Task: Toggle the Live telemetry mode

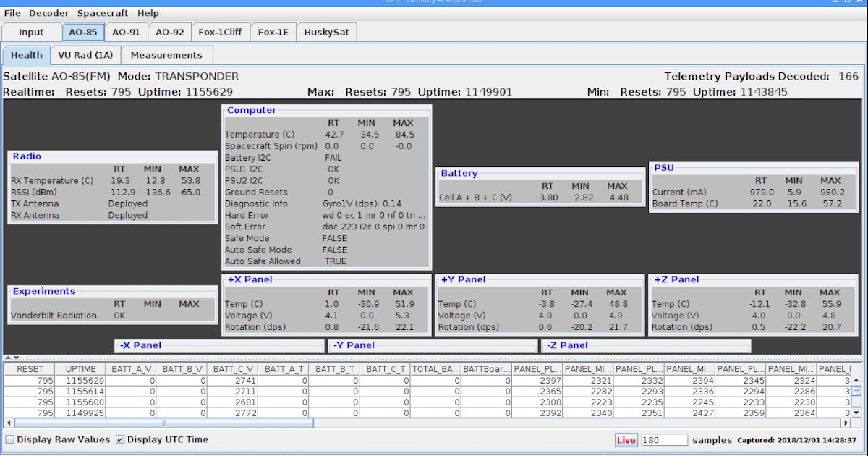Action: [626, 440]
